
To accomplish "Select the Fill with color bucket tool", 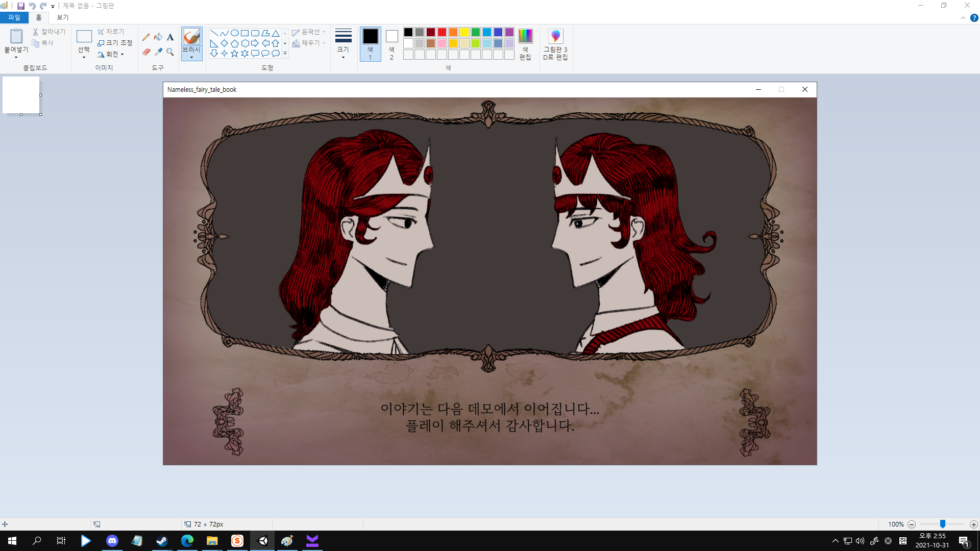I will [x=158, y=37].
